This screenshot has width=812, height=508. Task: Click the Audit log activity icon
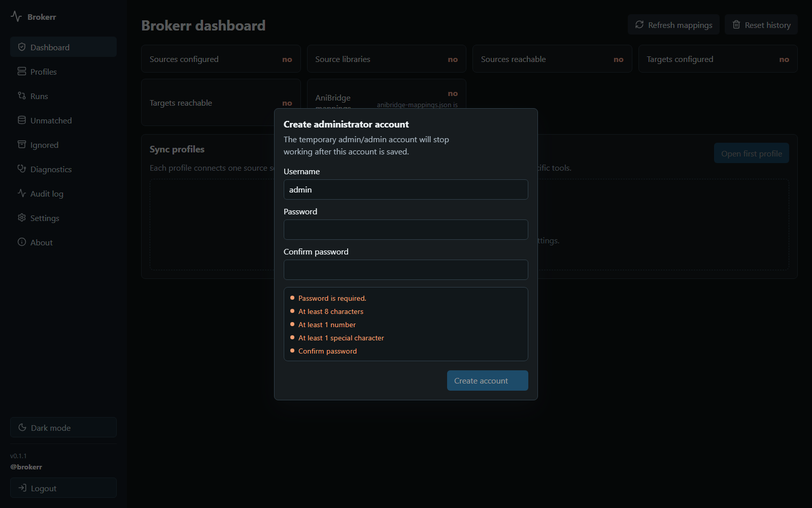coord(22,193)
